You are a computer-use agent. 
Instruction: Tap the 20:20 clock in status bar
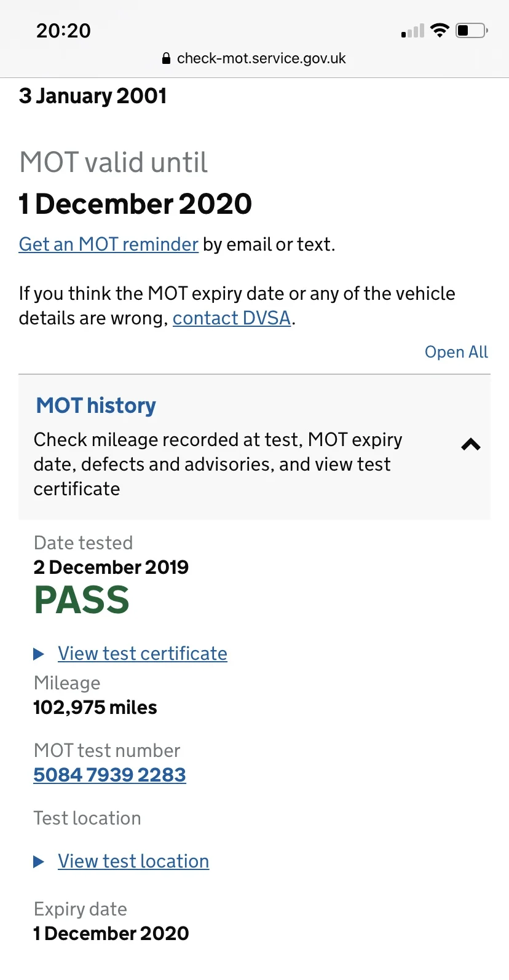[x=63, y=31]
